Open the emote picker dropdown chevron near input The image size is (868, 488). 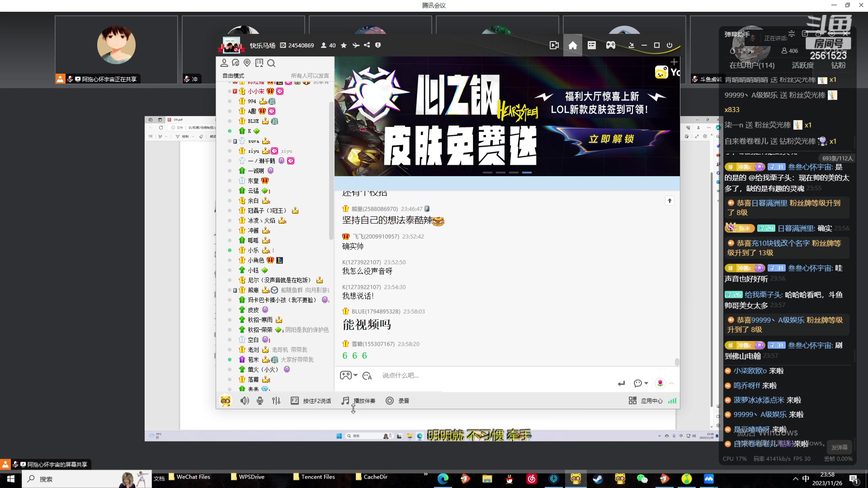[x=354, y=375]
